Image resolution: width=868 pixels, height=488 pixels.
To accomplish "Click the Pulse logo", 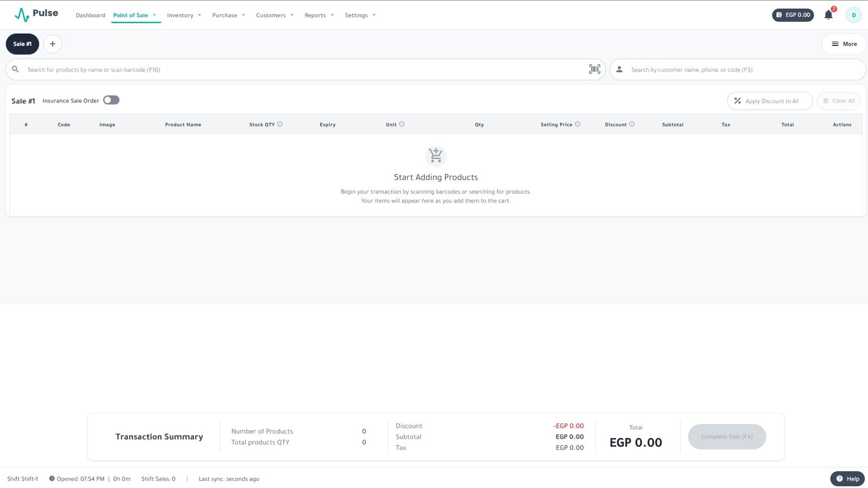I will [x=36, y=14].
